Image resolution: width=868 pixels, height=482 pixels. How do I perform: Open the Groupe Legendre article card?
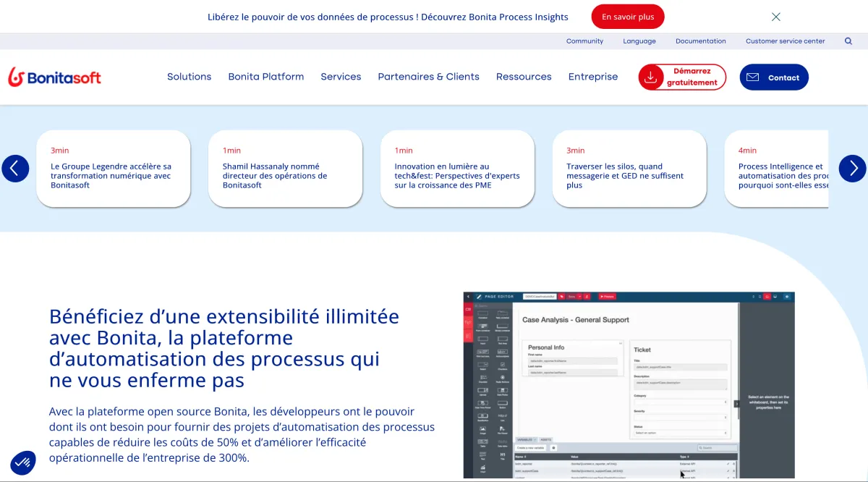[114, 169]
